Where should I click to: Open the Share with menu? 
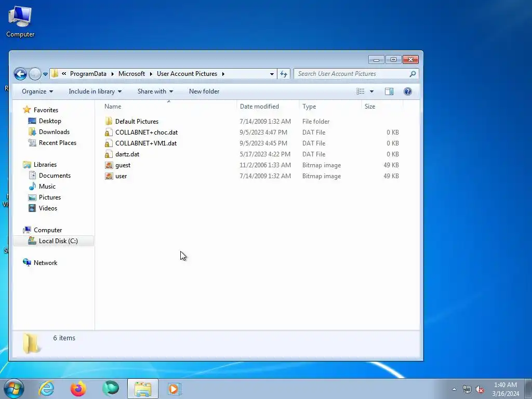155,91
